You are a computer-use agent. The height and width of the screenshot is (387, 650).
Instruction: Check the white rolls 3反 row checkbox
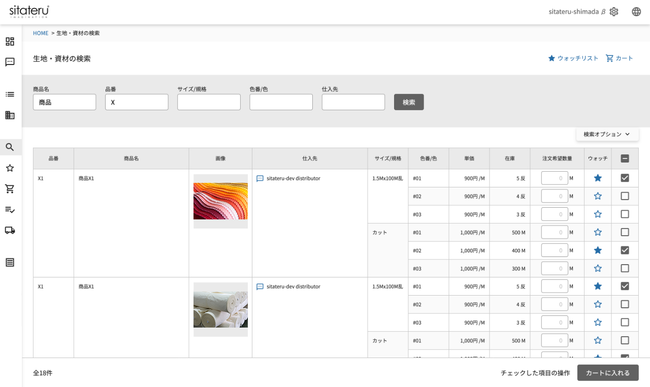[x=625, y=322]
